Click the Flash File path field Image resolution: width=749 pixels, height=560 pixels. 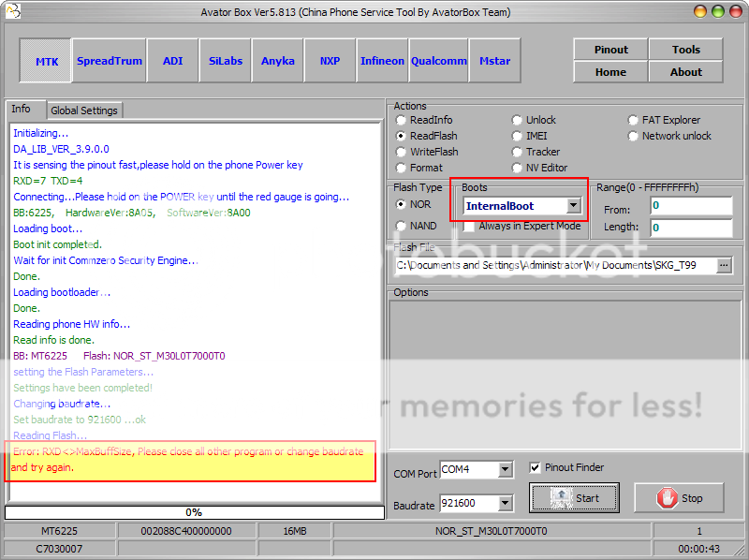pyautogui.click(x=556, y=265)
